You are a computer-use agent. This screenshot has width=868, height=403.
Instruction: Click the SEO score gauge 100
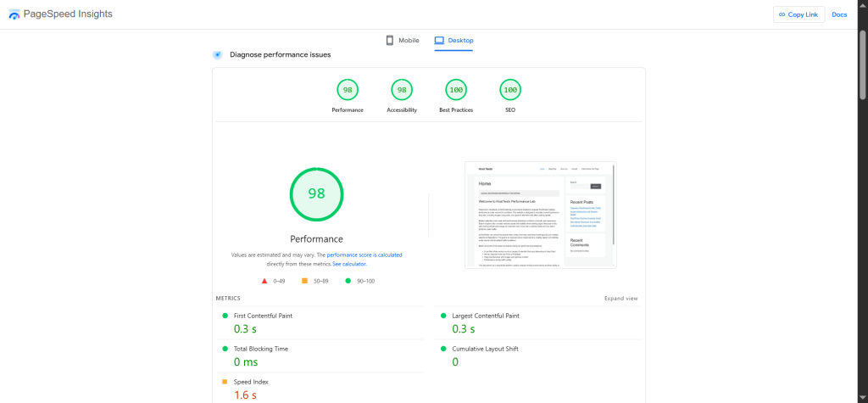click(x=510, y=90)
